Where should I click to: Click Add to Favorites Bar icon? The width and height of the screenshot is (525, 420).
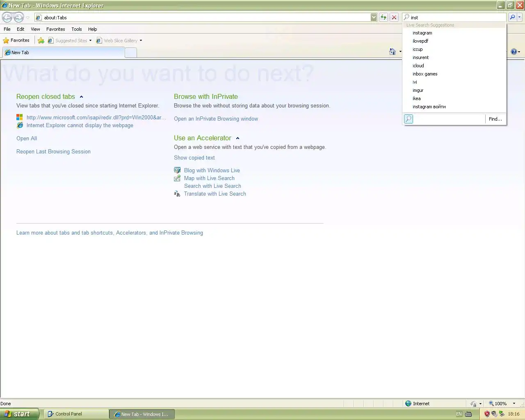(41, 41)
